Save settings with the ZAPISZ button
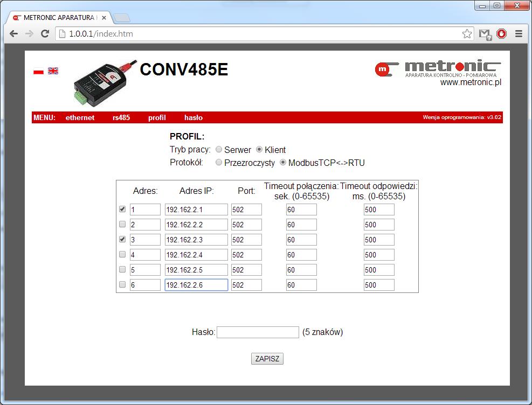The image size is (532, 405). tap(267, 359)
